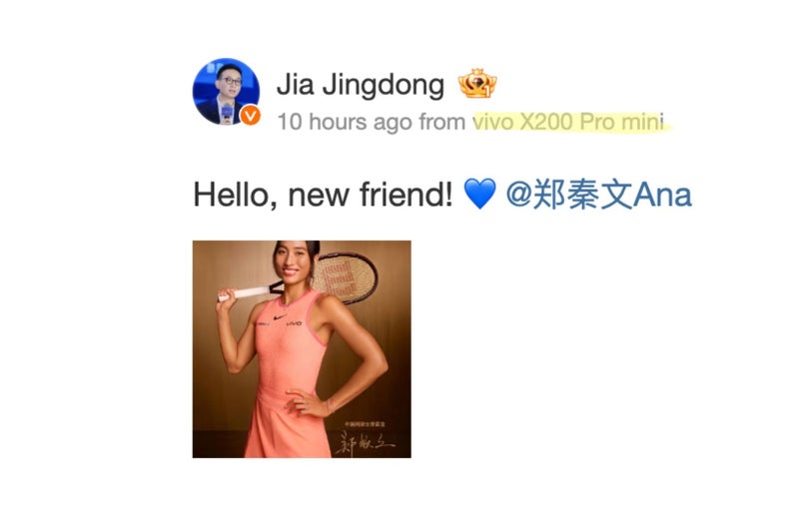
Task: Click the white racket grip in the photo
Action: [243, 293]
